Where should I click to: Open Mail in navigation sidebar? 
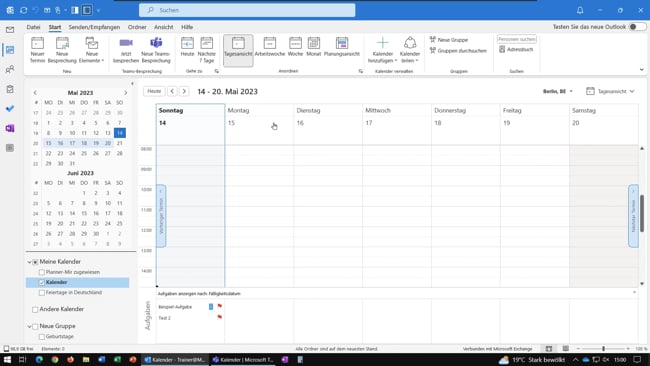pos(10,30)
